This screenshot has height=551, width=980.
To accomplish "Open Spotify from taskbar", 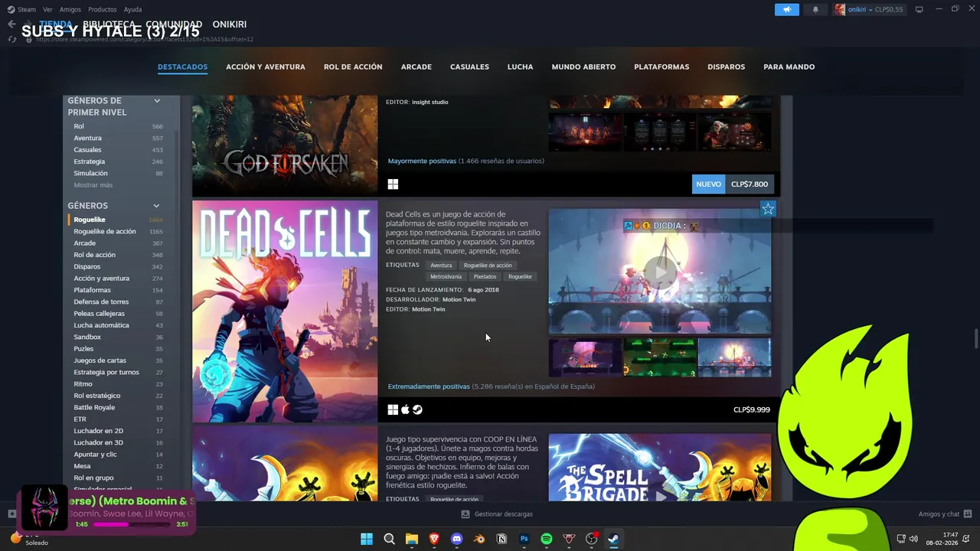I will [547, 539].
